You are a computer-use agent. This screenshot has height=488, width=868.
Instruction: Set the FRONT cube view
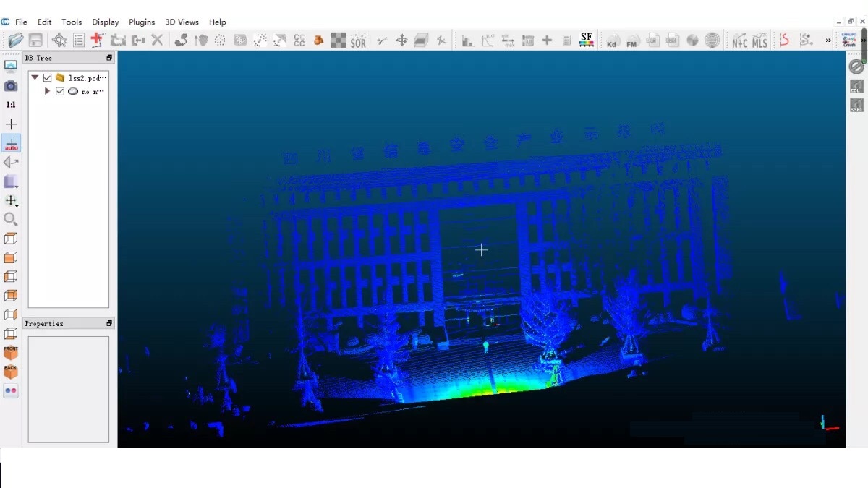click(x=11, y=353)
